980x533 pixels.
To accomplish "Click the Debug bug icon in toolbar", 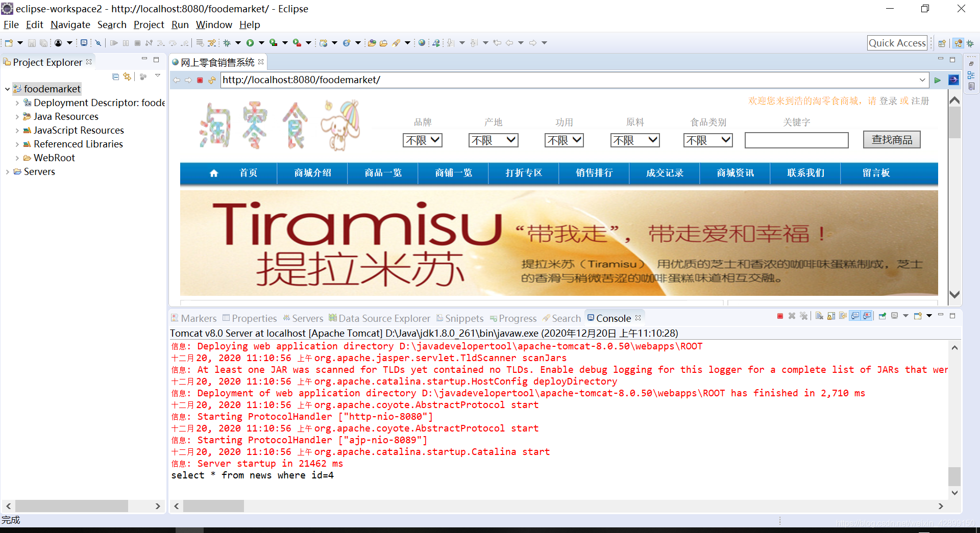I will click(x=227, y=43).
